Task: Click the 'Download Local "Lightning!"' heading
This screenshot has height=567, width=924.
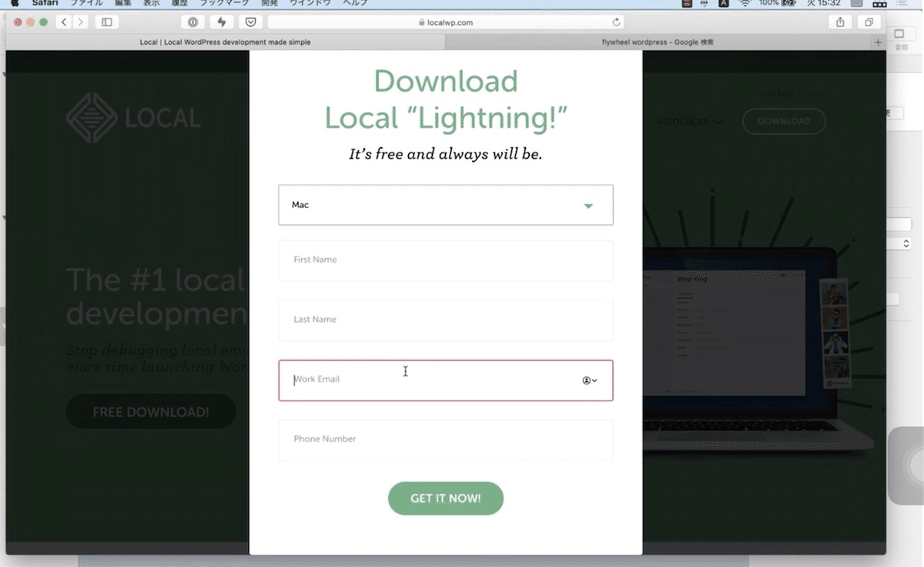Action: tap(446, 99)
